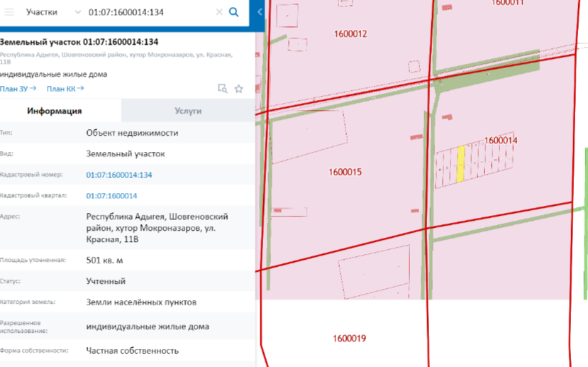Click quarter label 1600012 on map
588x367 pixels.
pyautogui.click(x=350, y=34)
